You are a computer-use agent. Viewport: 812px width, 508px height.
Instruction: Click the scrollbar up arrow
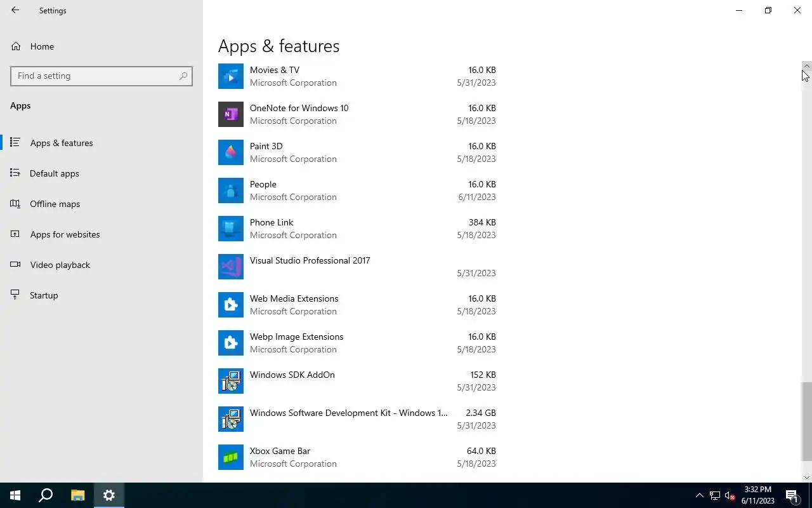click(807, 65)
